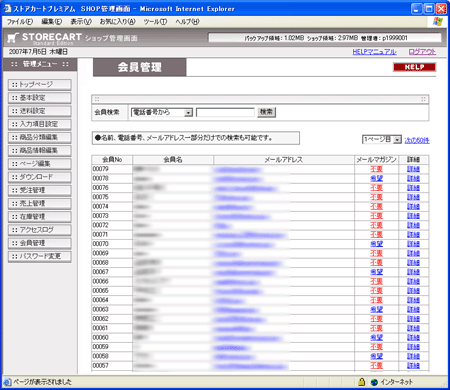Click the Windows flag logo in menu bar

click(x=438, y=22)
